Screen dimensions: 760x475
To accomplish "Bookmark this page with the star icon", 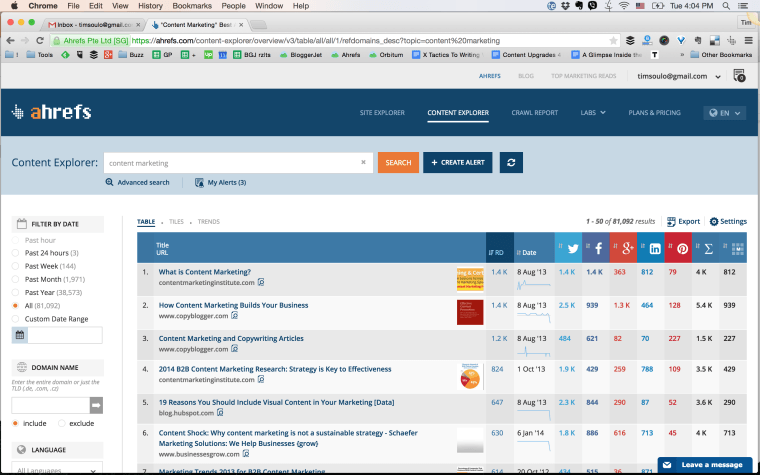I will coord(613,41).
